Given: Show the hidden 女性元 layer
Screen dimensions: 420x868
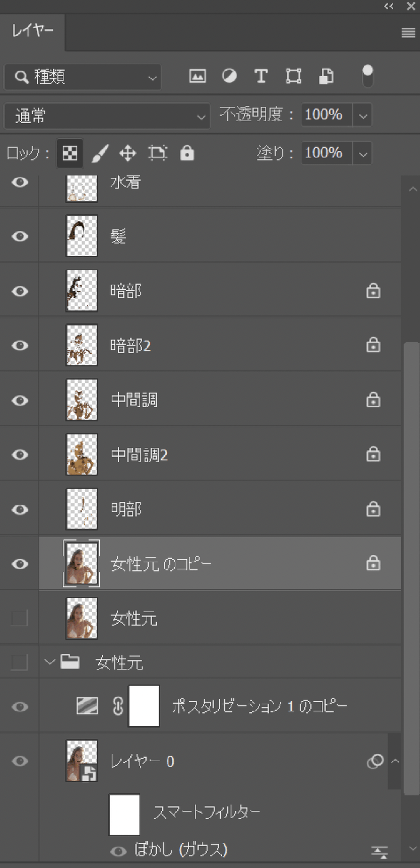Looking at the screenshot, I should pos(19,618).
